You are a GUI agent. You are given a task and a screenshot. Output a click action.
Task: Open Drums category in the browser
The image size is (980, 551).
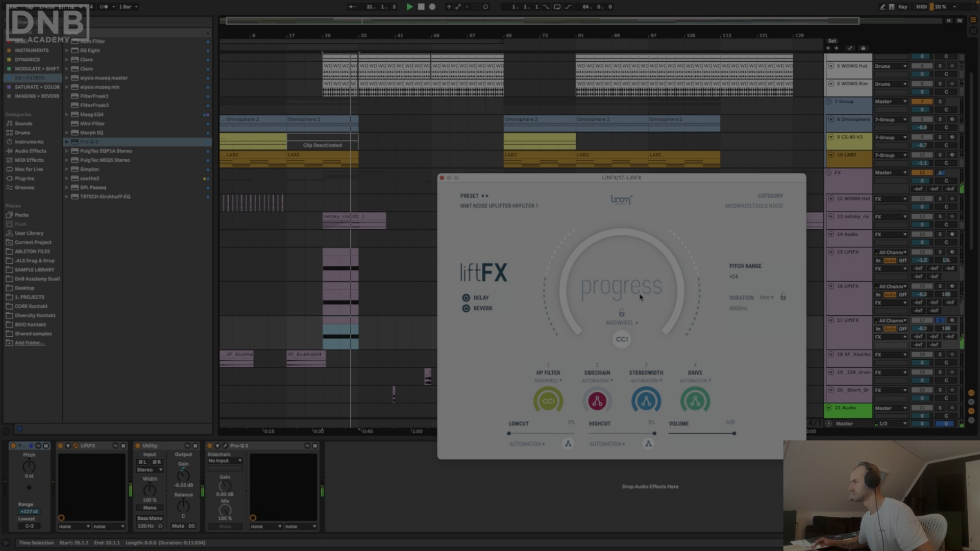pos(22,133)
